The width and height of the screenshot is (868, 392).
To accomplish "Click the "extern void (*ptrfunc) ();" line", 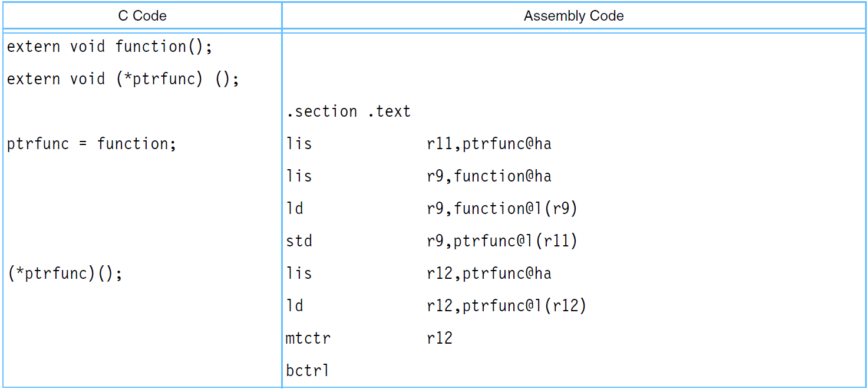I will tap(123, 79).
